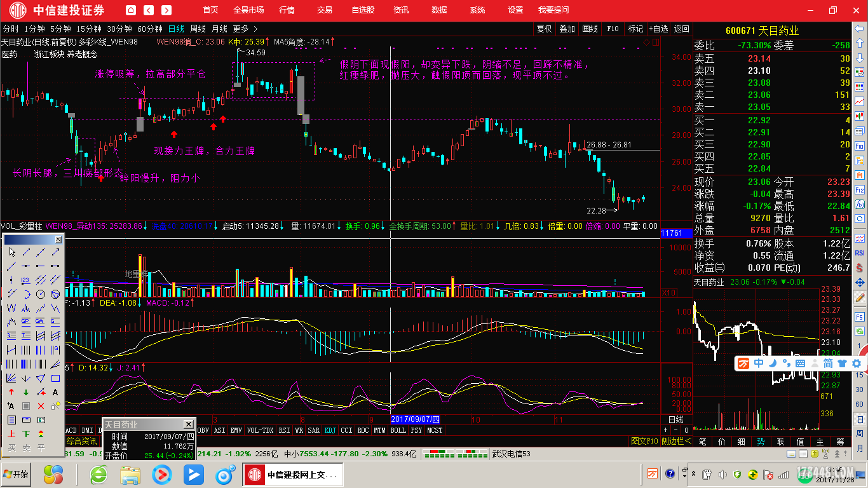Click the 叠加 overlay button
The image size is (868, 488).
click(567, 29)
